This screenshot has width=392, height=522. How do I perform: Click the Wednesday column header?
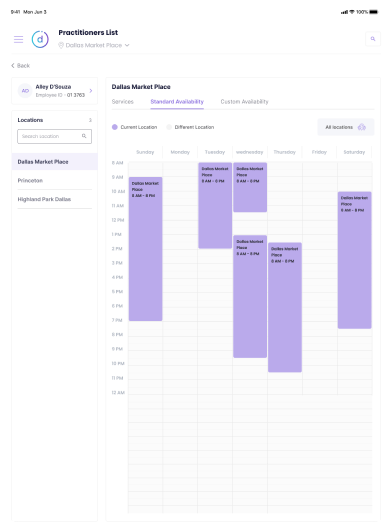(250, 152)
